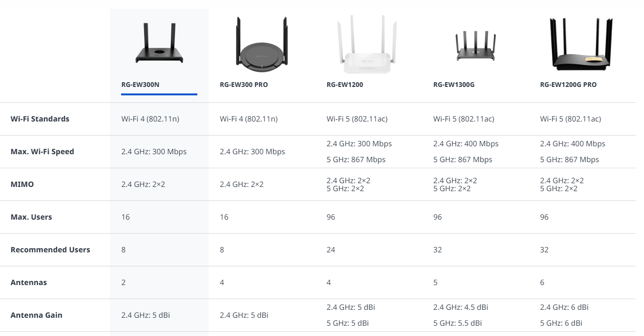This screenshot has width=644, height=336.
Task: Click the Wi-Fi Standards row label
Action: [40, 119]
